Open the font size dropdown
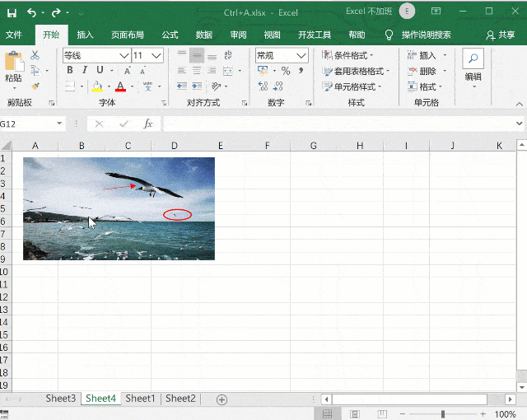This screenshot has height=420, width=527. click(156, 55)
